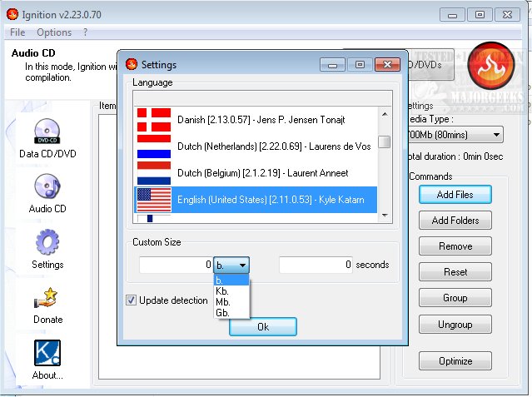Click the Danish flag icon
532x397 pixels.
tap(154, 120)
